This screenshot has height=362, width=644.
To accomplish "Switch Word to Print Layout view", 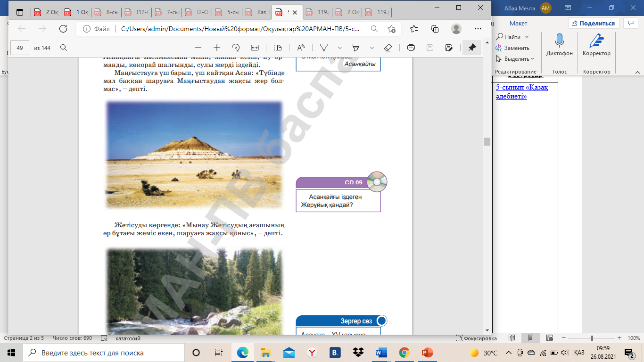I will point(531,338).
